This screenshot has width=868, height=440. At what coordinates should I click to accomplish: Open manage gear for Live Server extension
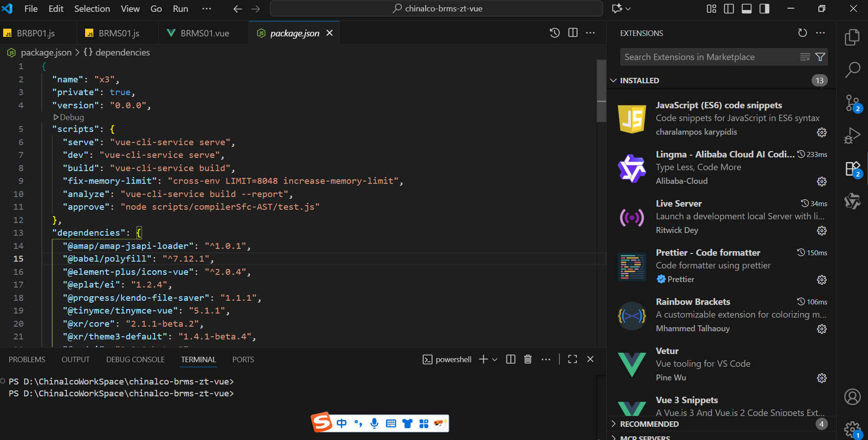pos(822,231)
